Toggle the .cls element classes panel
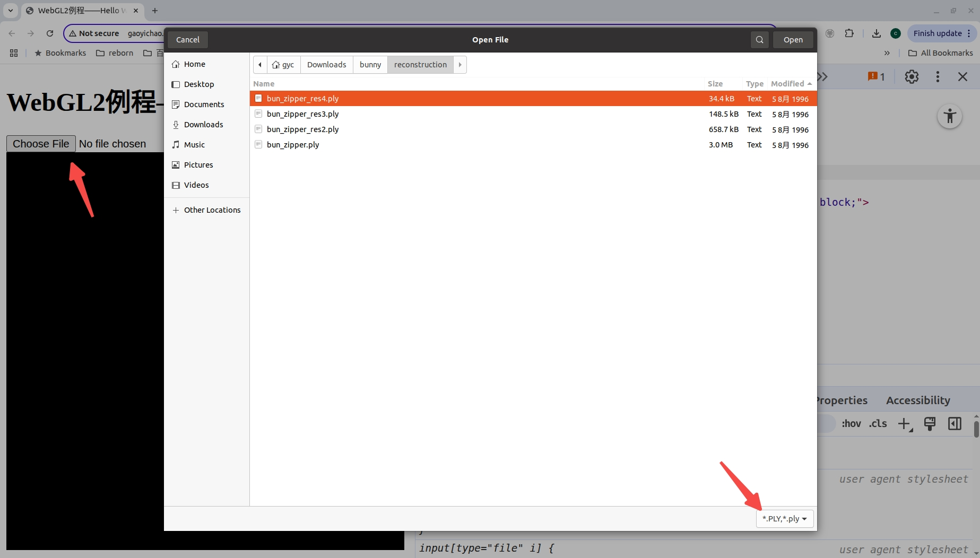The height and width of the screenshot is (558, 980). pyautogui.click(x=878, y=424)
